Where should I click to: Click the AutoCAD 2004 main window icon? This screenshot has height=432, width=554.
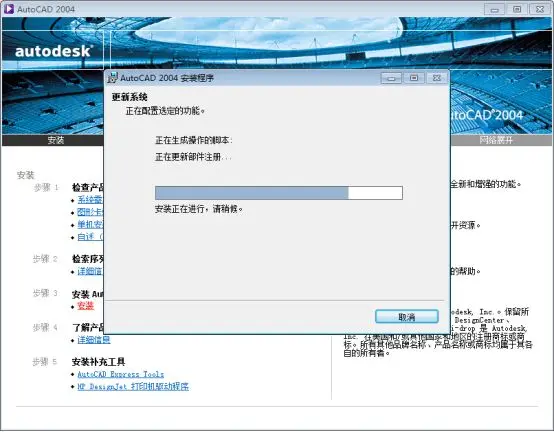tap(8, 9)
